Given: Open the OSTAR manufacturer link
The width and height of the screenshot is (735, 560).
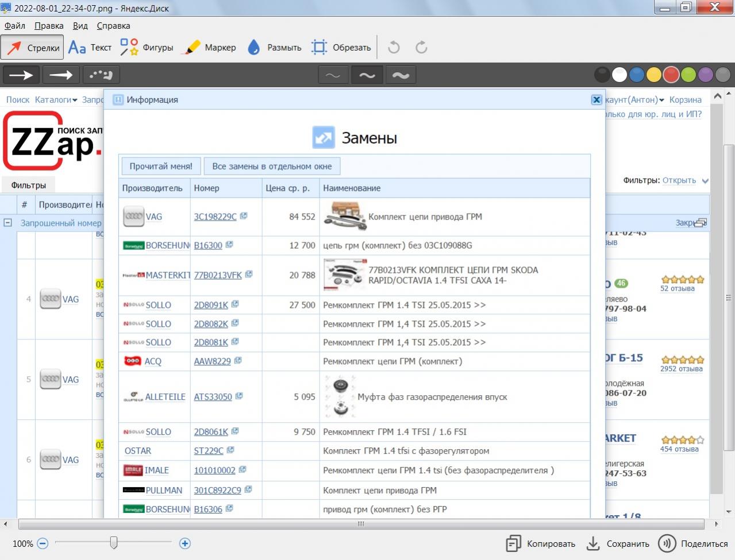Looking at the screenshot, I should [138, 451].
